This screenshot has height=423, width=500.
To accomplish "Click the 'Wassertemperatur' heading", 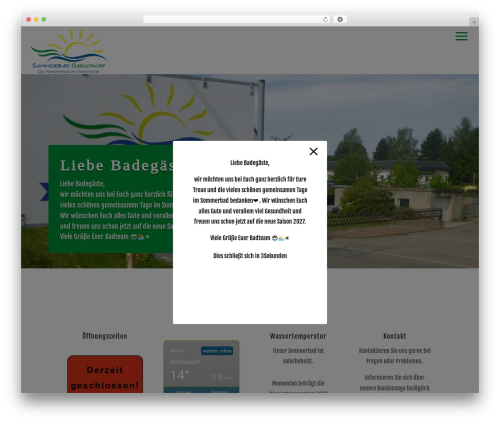I will pos(298,336).
